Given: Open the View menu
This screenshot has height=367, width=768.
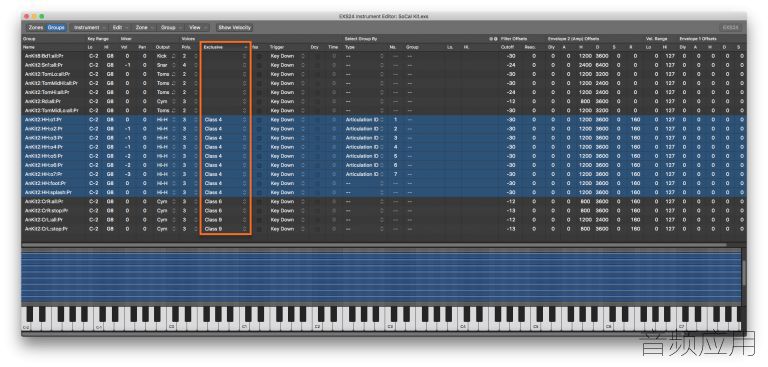Looking at the screenshot, I should click(x=197, y=27).
